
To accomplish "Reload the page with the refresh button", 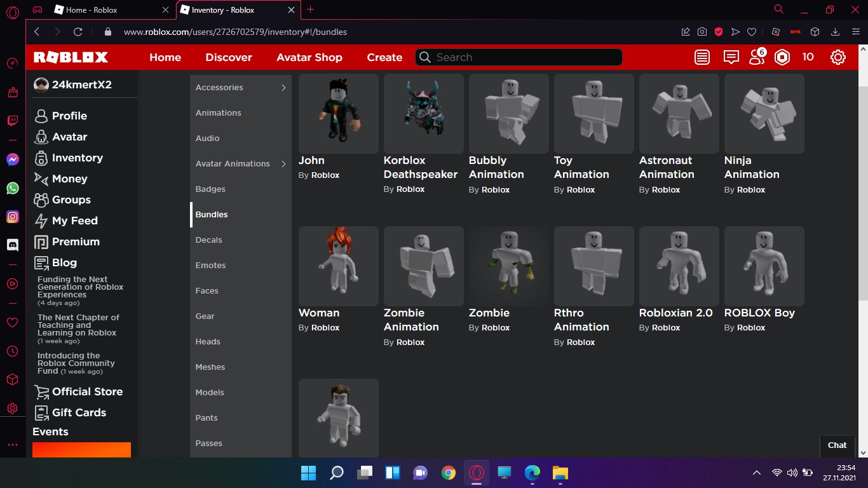I will pyautogui.click(x=78, y=32).
